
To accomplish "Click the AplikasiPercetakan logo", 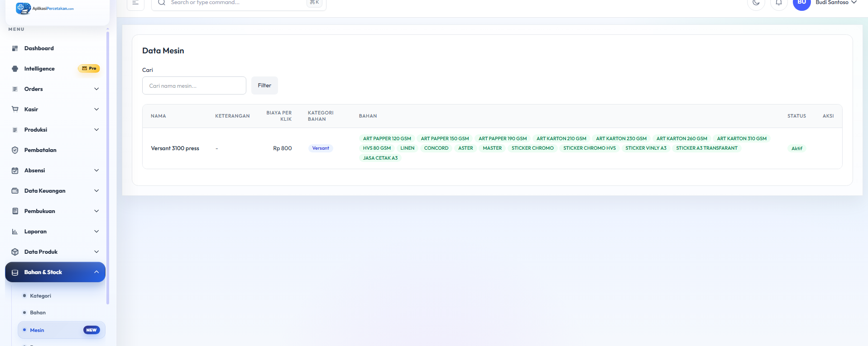I will tap(45, 8).
